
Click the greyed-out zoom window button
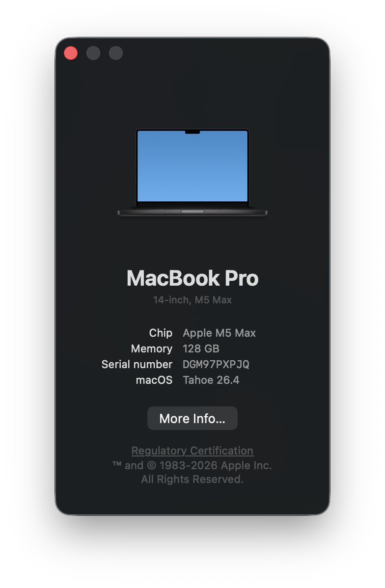115,53
